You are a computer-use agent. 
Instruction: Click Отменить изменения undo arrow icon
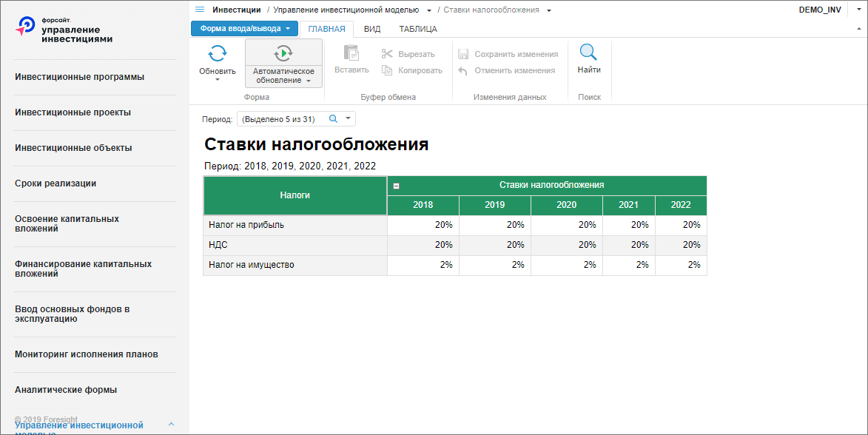[x=463, y=70]
